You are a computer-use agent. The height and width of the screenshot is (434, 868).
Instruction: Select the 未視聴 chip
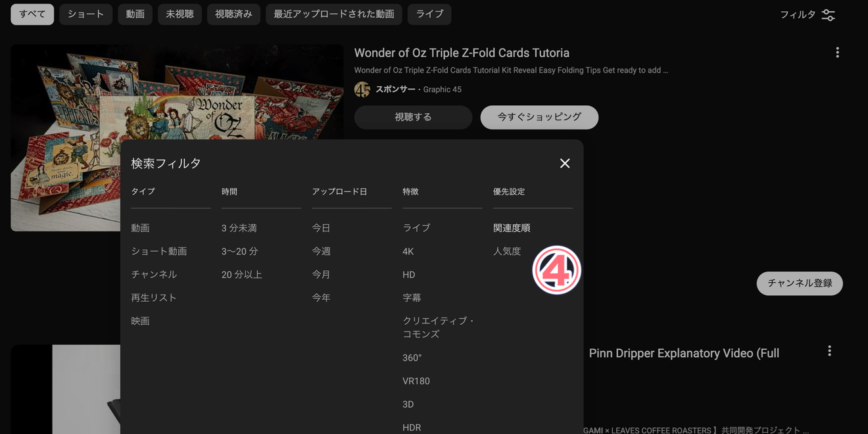[180, 14]
